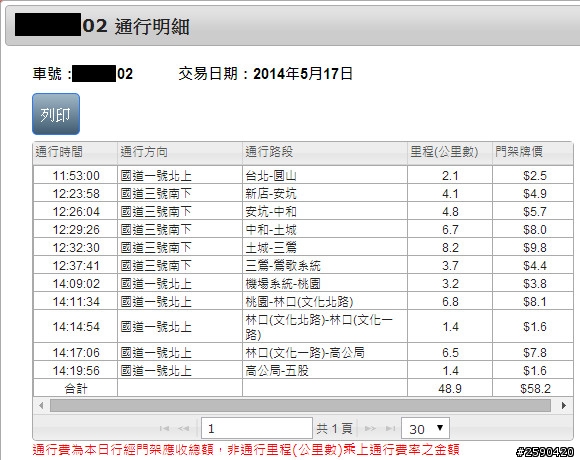
Task: Open the rows-per-page dropdown showing 30
Action: click(x=425, y=428)
